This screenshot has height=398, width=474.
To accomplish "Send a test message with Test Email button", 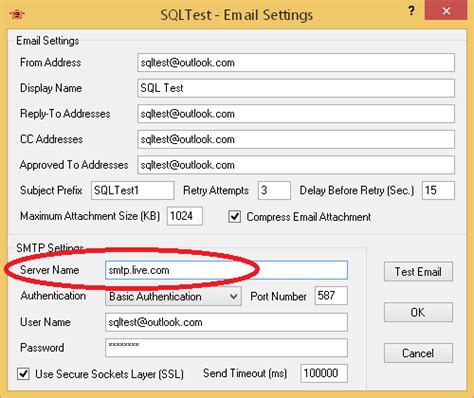I will point(418,272).
